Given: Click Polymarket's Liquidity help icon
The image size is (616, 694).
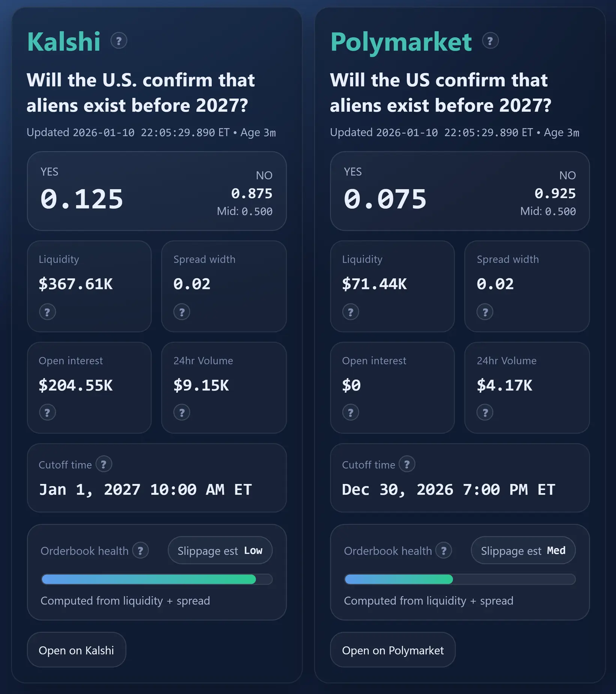Looking at the screenshot, I should coord(351,312).
